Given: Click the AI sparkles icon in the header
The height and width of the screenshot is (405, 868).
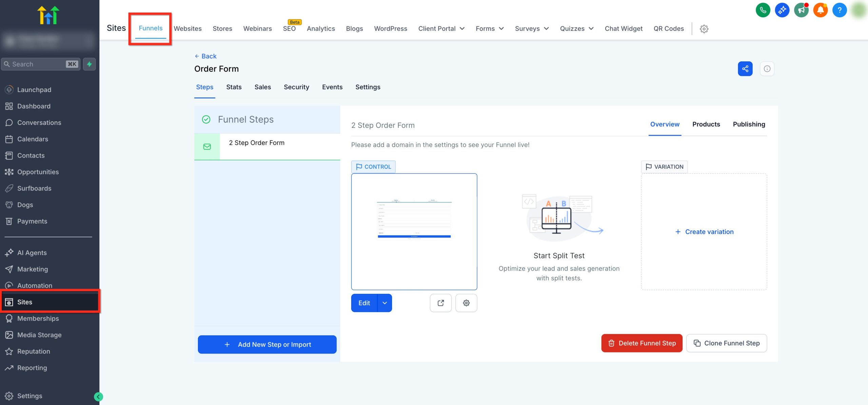Looking at the screenshot, I should coord(783,10).
